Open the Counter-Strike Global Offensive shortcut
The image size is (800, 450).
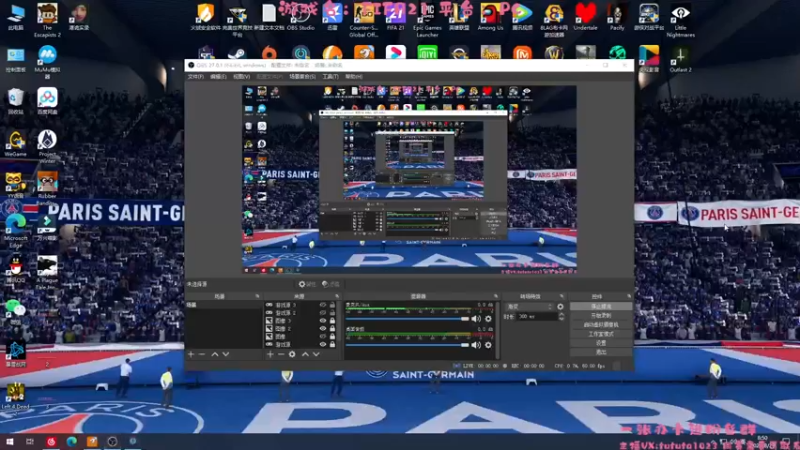click(x=363, y=20)
